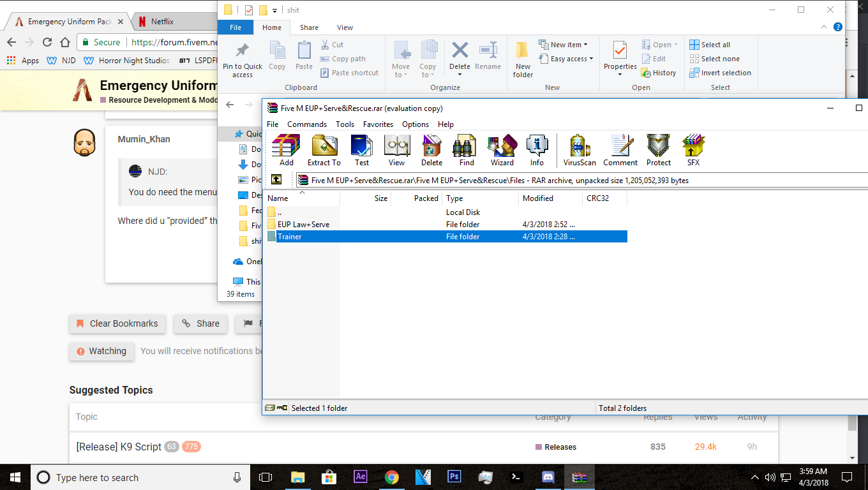Screen dimensions: 868x490
Task: Run VirusScan on the archive
Action: coord(579,150)
